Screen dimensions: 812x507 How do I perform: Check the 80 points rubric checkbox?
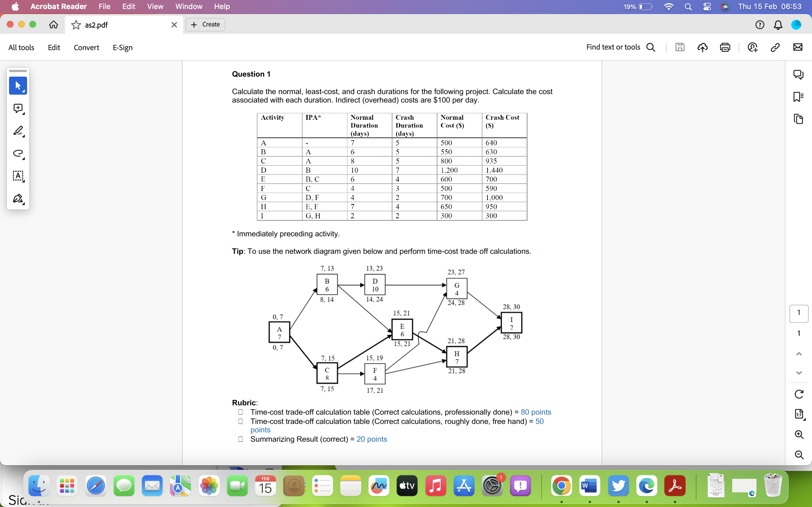point(240,412)
